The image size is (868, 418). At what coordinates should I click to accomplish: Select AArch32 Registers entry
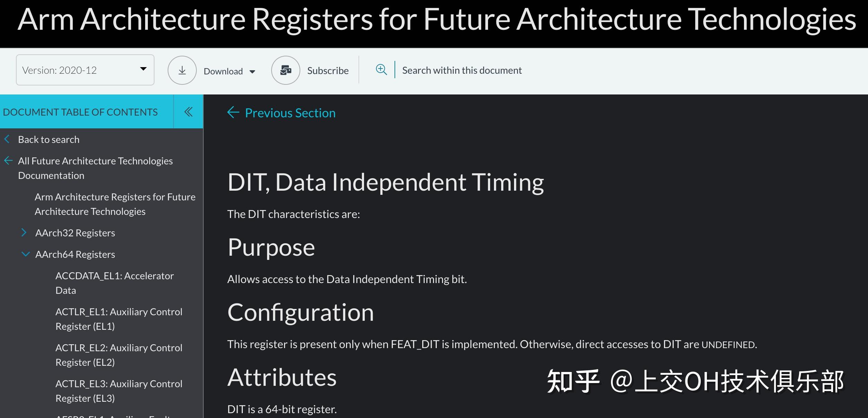(x=75, y=233)
